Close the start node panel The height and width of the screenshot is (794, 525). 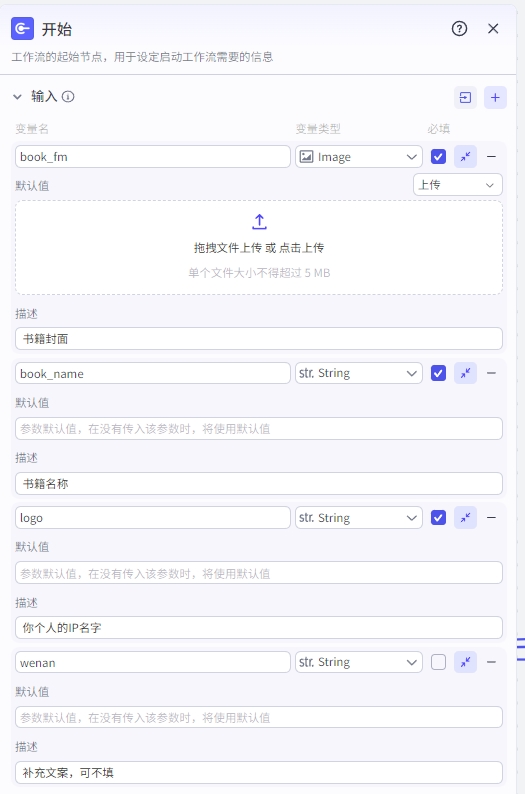tap(493, 29)
